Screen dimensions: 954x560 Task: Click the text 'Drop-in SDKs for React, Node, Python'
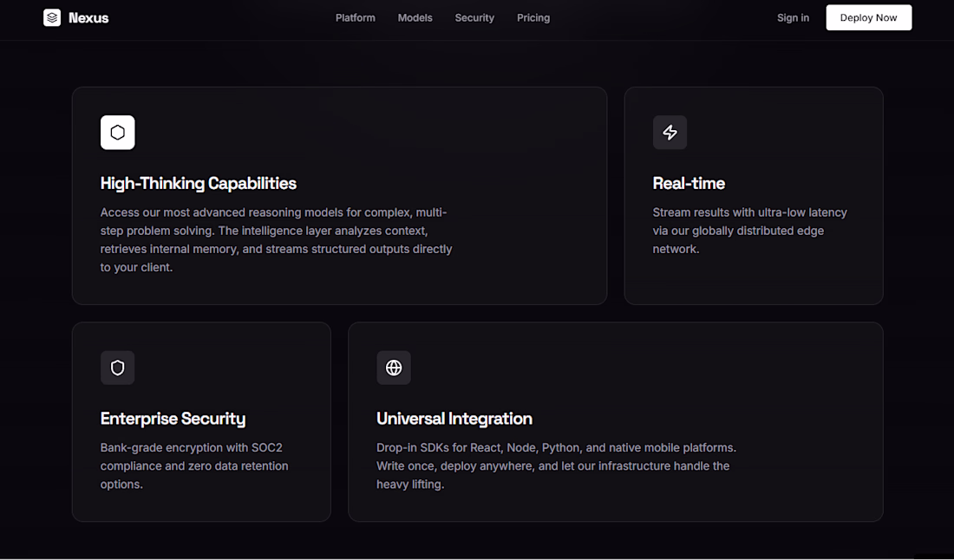coord(478,448)
